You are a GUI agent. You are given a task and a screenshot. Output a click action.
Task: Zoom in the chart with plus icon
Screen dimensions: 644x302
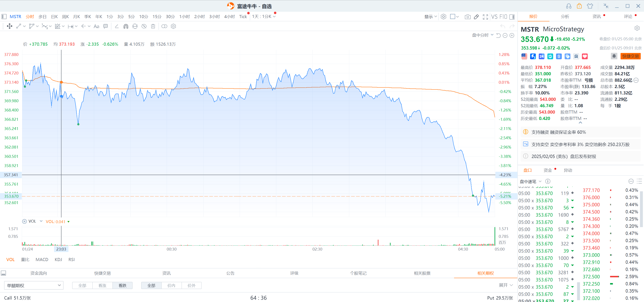tap(512, 36)
